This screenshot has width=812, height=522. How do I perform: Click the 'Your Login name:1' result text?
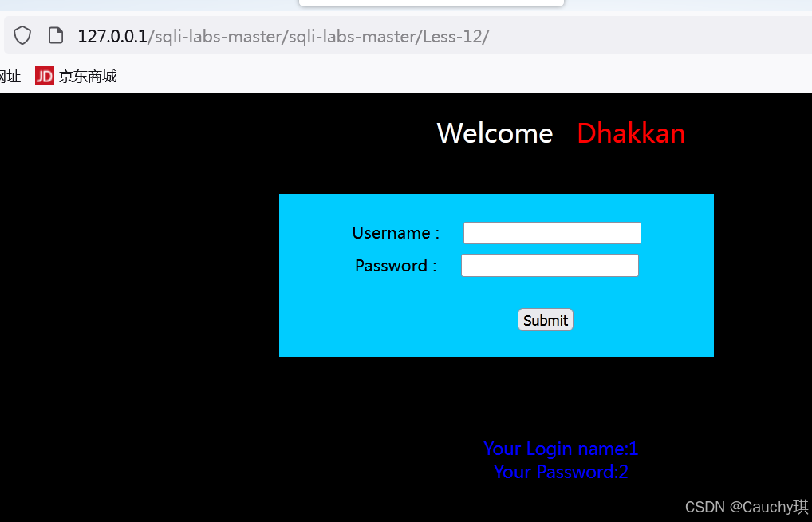point(561,449)
